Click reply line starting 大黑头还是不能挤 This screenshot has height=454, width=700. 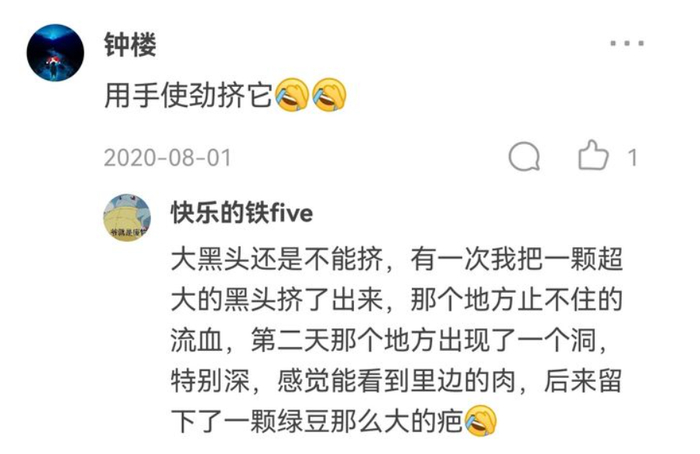tap(396, 259)
